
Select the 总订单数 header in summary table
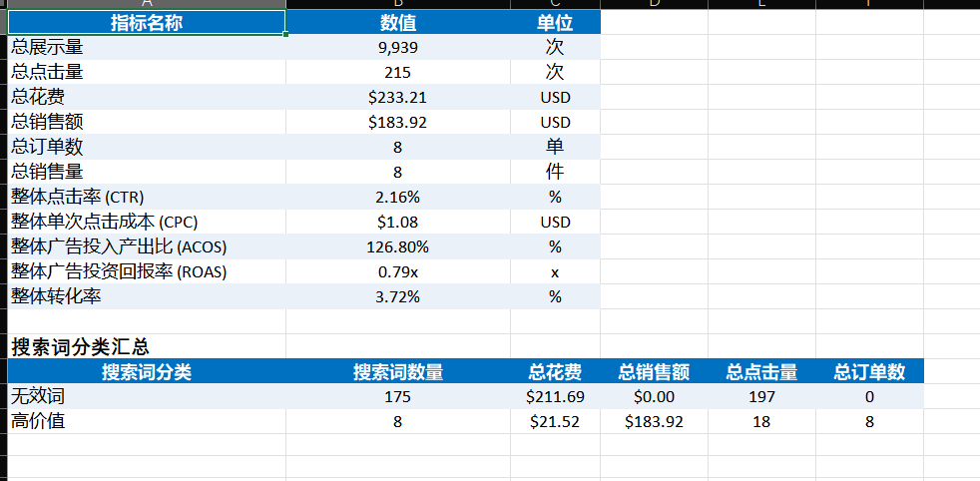[x=869, y=371]
